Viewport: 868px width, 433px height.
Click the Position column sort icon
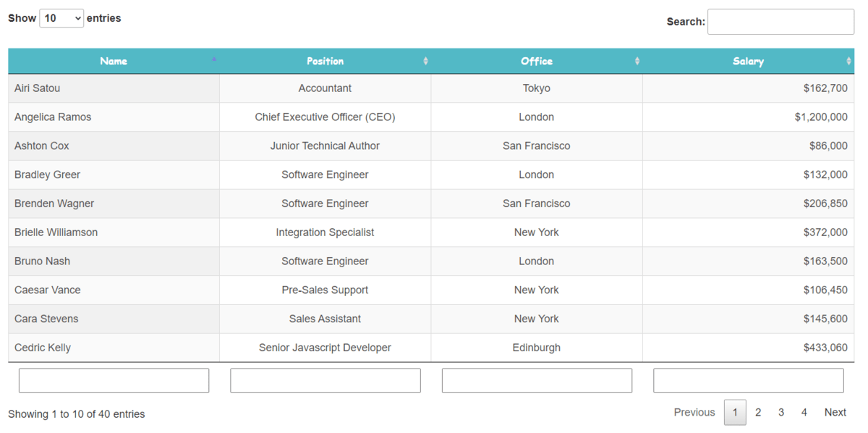pyautogui.click(x=425, y=62)
